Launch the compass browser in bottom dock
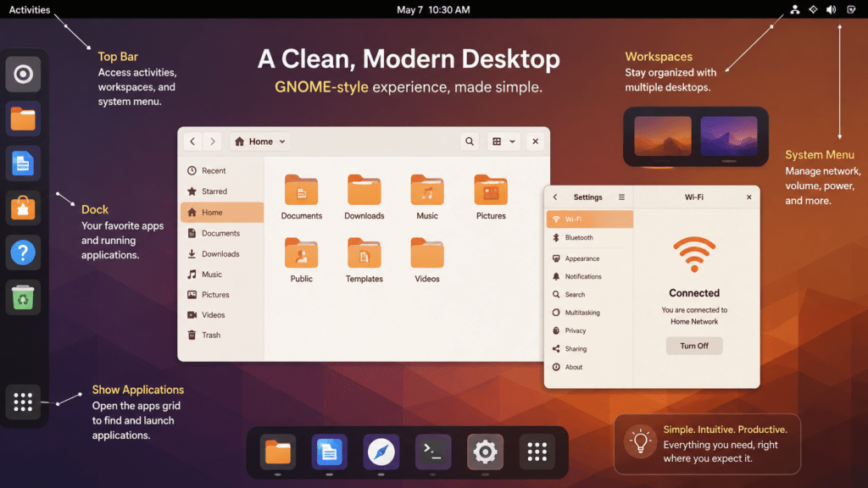This screenshot has height=488, width=868. (381, 452)
